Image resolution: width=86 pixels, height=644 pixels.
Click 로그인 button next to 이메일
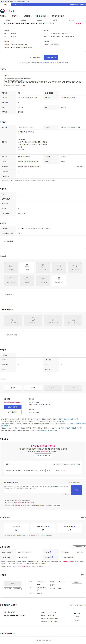point(63,471)
